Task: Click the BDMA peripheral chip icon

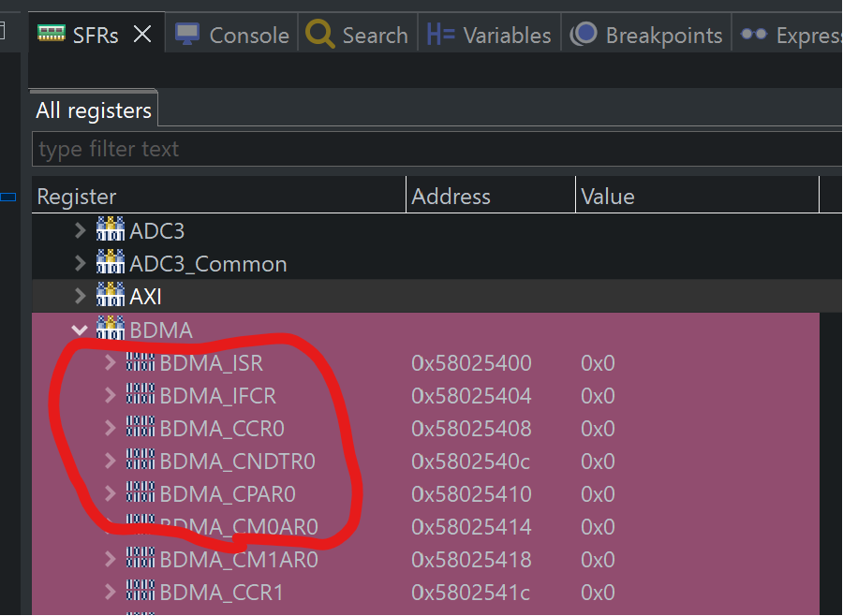Action: 110,330
